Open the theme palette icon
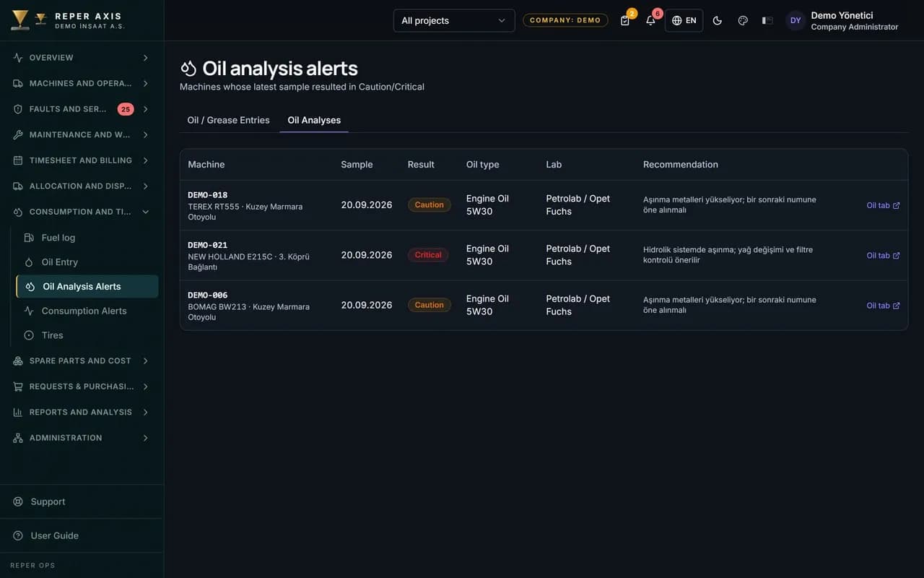 743,20
